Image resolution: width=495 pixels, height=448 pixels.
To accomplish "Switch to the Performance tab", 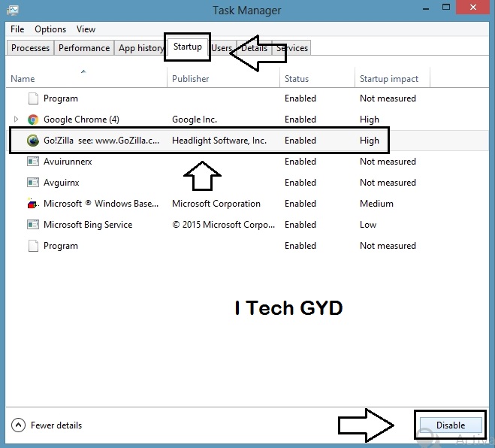I will [84, 48].
